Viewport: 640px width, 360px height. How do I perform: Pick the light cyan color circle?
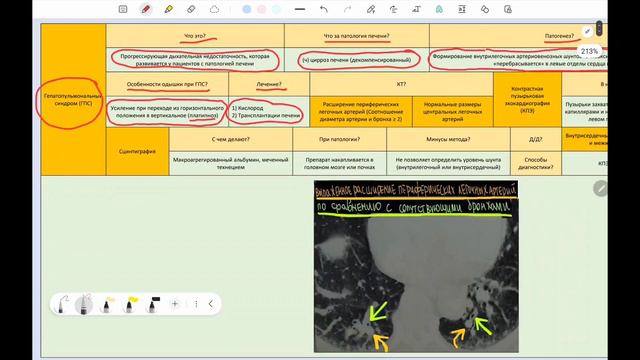277,9
